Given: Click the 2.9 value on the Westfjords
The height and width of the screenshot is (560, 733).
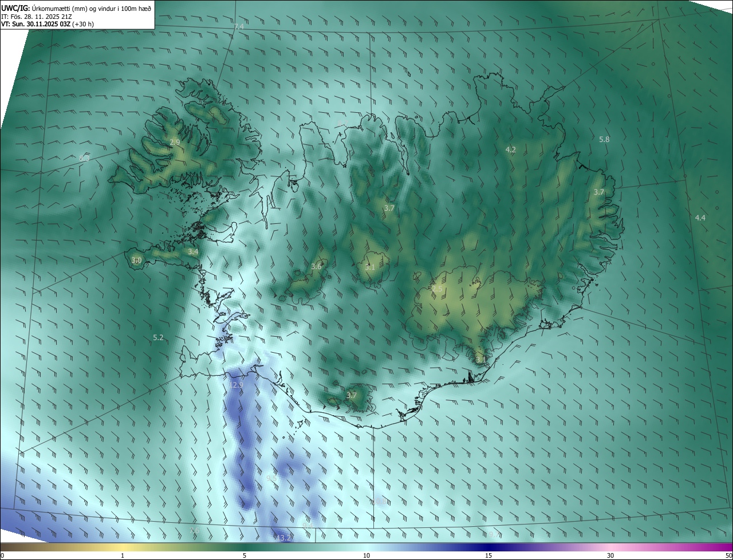Looking at the screenshot, I should (175, 142).
